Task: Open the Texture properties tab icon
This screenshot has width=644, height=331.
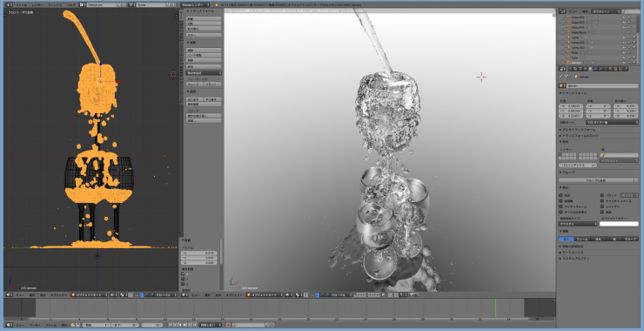Action: [x=615, y=69]
